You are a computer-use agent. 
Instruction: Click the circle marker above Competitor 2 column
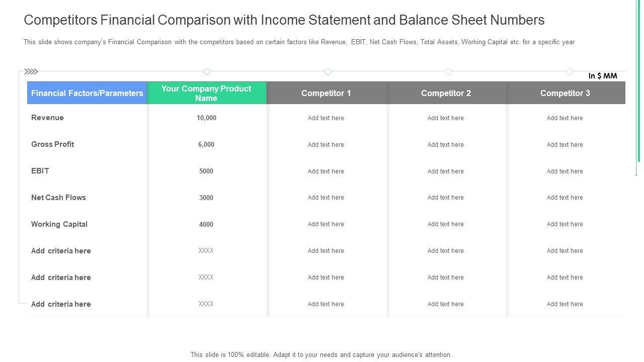(x=448, y=71)
